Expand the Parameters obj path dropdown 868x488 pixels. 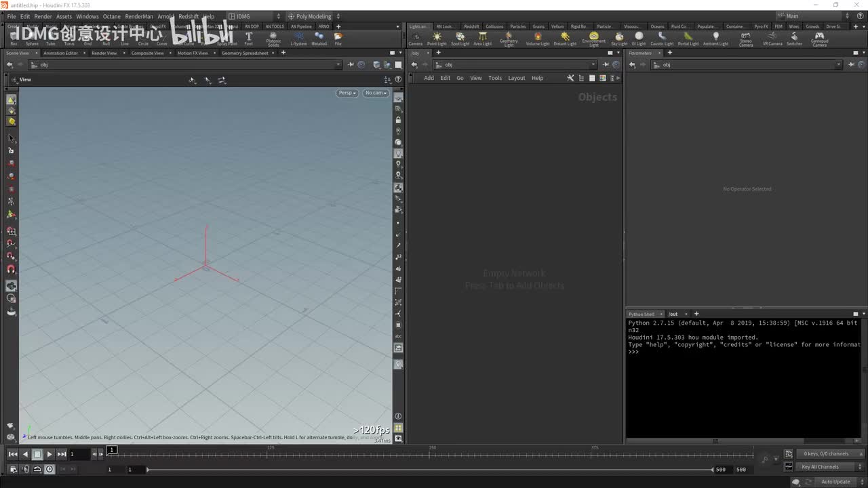(x=839, y=64)
